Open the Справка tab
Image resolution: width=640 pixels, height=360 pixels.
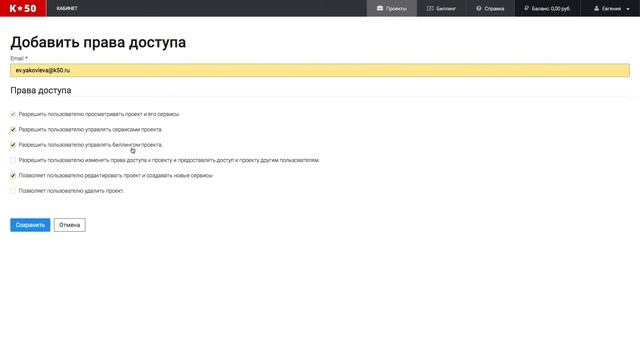(490, 8)
